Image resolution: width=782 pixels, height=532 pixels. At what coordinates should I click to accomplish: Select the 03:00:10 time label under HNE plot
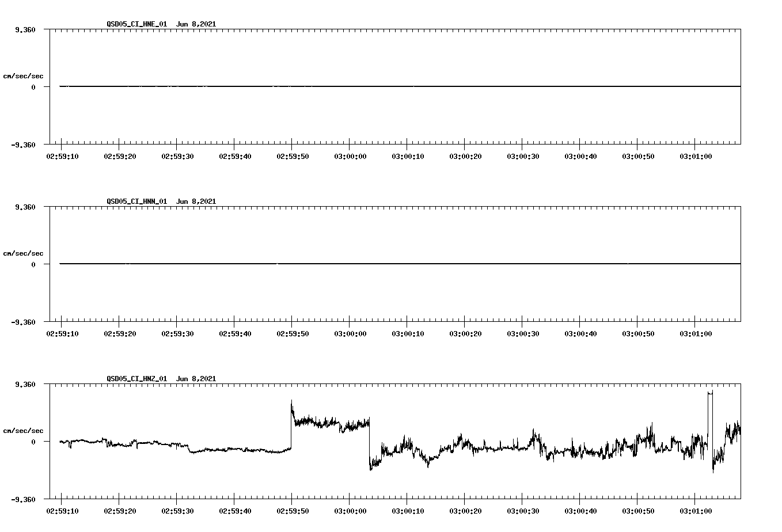pyautogui.click(x=408, y=156)
